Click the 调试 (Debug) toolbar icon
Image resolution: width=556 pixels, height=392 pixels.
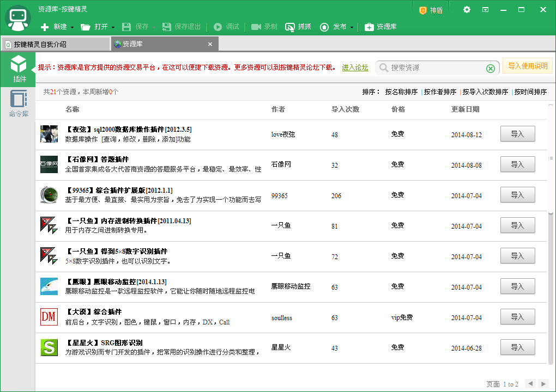226,27
